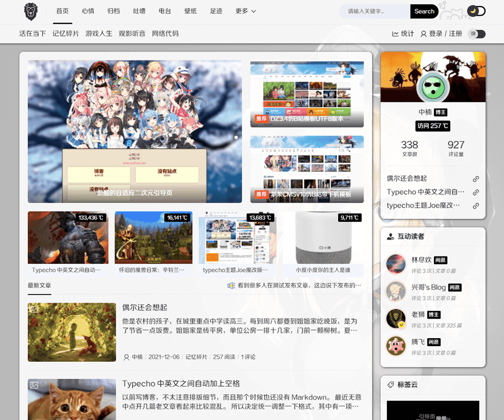
Task: Open the 游戏人生 category
Action: pyautogui.click(x=99, y=34)
